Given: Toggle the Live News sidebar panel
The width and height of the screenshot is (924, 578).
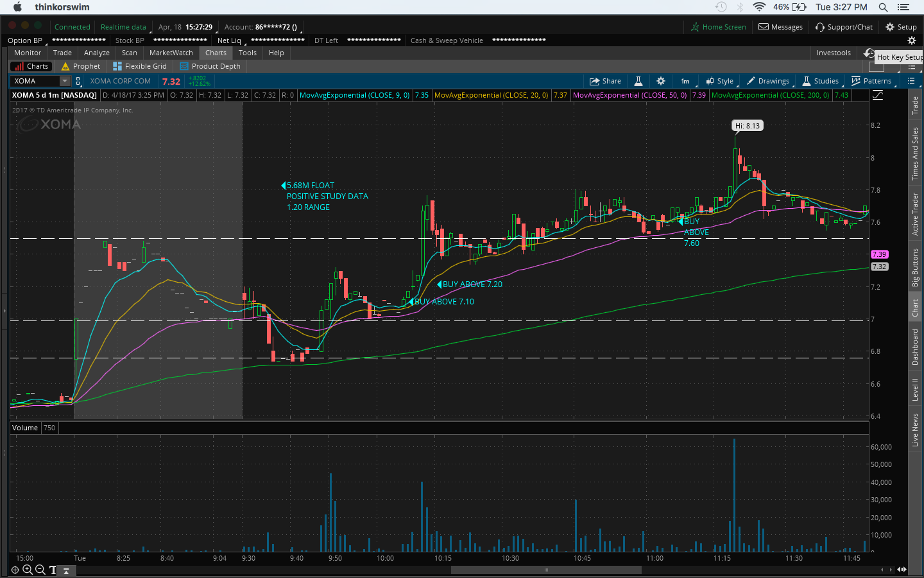Looking at the screenshot, I should click(x=915, y=430).
